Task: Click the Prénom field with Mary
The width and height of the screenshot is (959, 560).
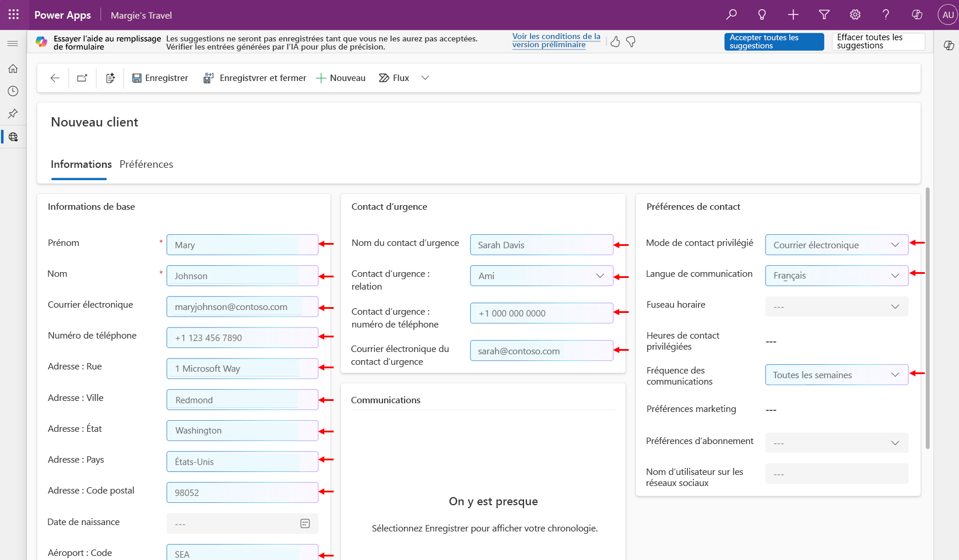Action: point(243,245)
